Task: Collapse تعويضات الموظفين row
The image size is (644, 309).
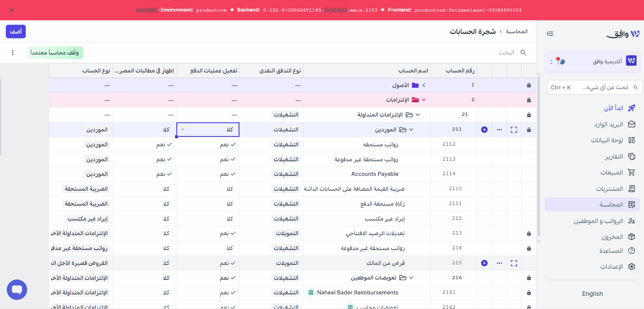Action: pyautogui.click(x=411, y=278)
